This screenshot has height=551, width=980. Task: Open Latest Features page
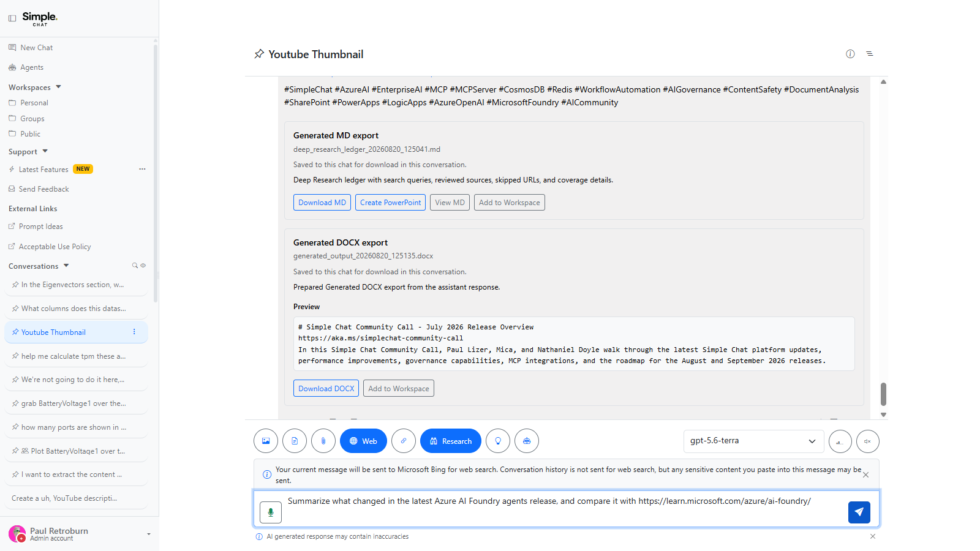(43, 170)
